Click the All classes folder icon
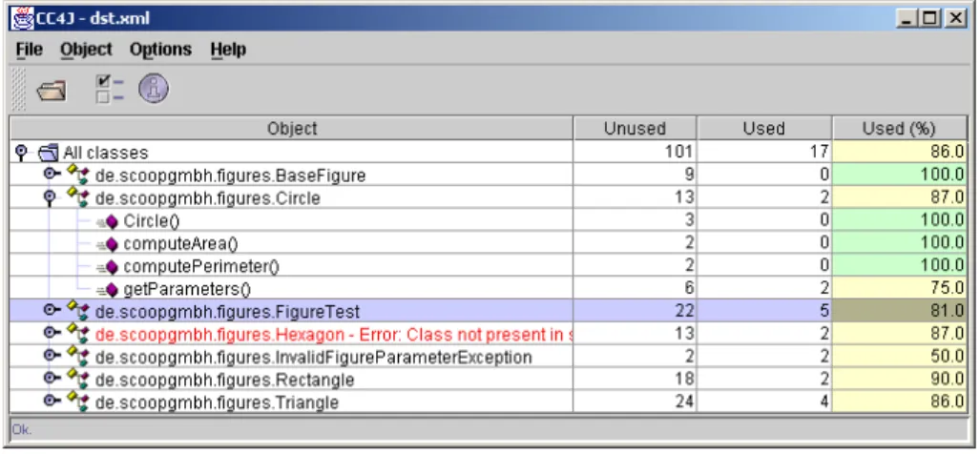Viewport: 980px width, 454px height. (50, 153)
